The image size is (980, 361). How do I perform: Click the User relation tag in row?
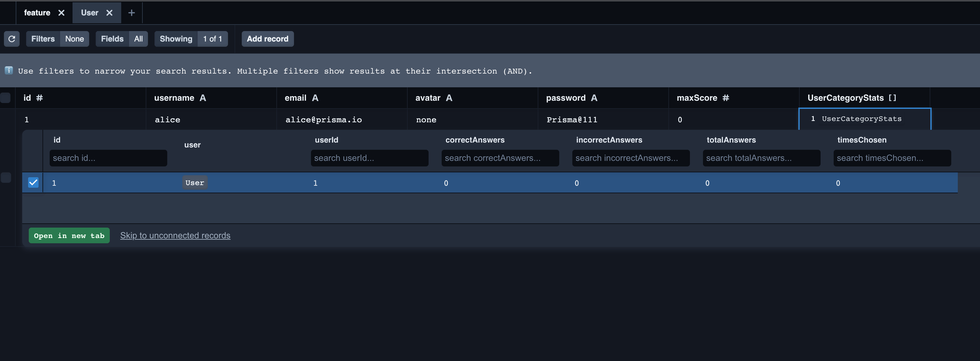(x=194, y=182)
